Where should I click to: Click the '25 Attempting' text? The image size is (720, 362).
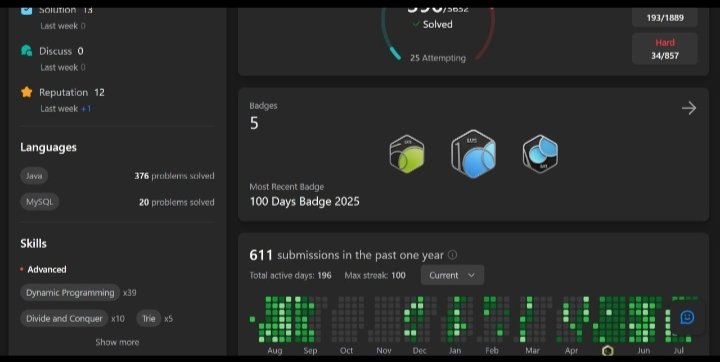pos(438,58)
